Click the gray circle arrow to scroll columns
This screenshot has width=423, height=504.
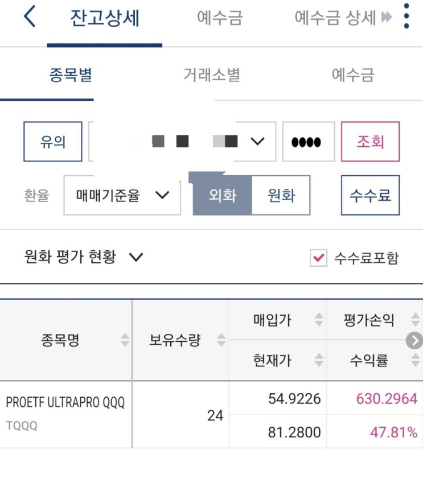click(415, 341)
